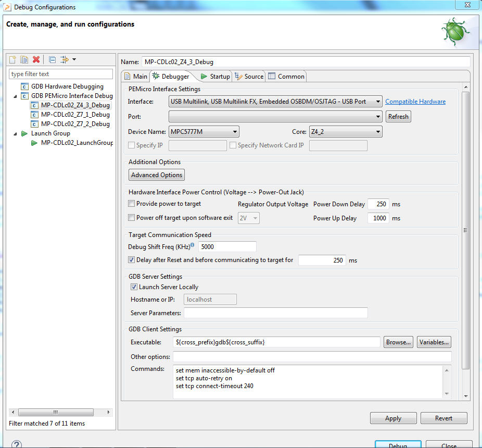Switch to the Debugger tab
482x448 pixels.
171,76
